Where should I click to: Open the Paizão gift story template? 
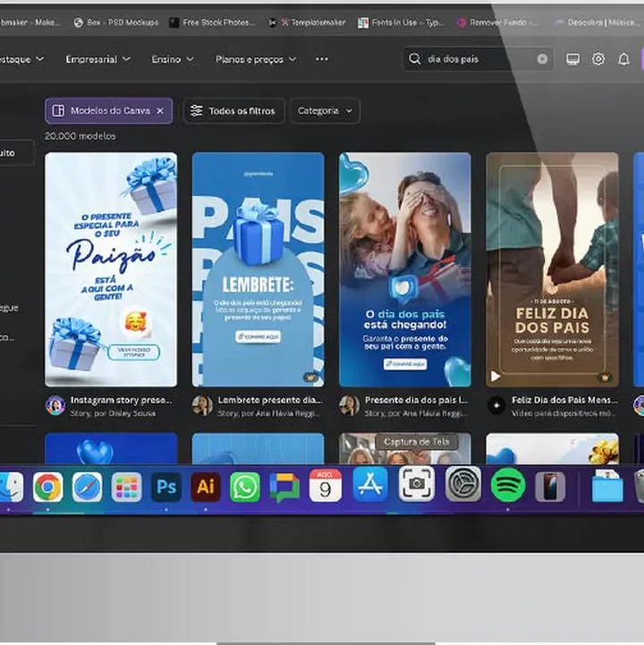pyautogui.click(x=111, y=269)
